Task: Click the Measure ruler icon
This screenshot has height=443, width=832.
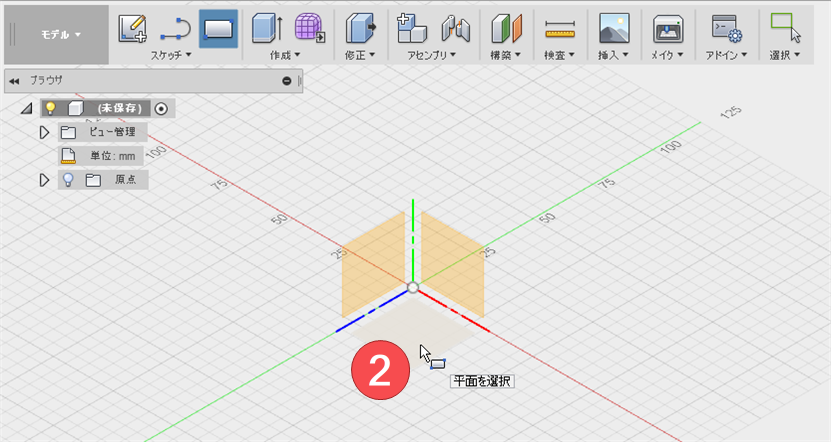Action: 560,30
